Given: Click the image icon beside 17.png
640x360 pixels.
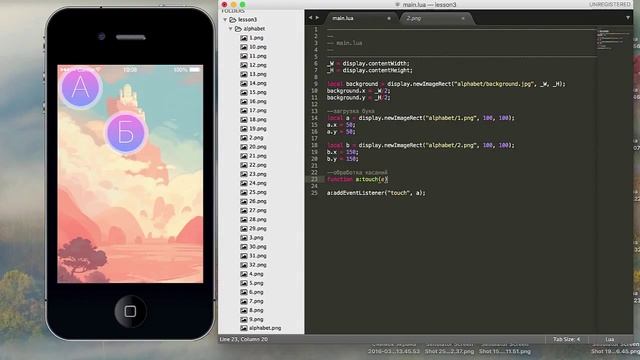Looking at the screenshot, I should pyautogui.click(x=244, y=110).
